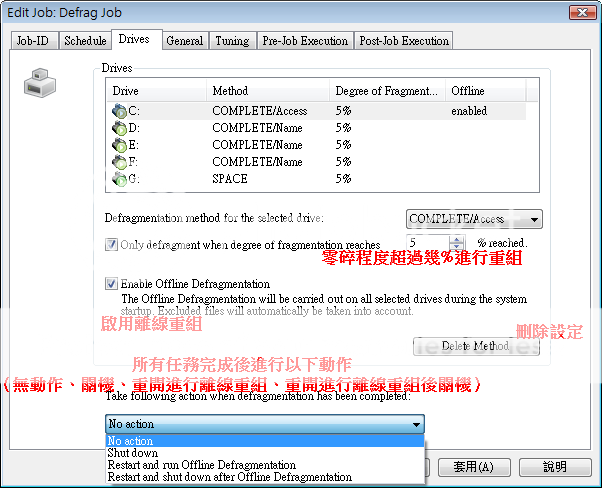This screenshot has height=488, width=602.
Task: Open the Pre-Job Execution tab
Action: click(x=305, y=41)
